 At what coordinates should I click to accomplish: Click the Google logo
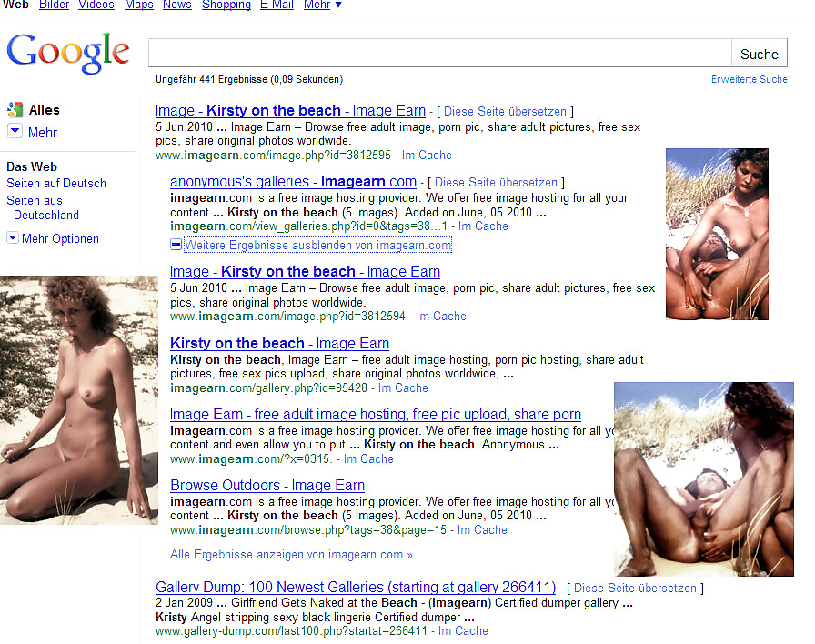[67, 53]
